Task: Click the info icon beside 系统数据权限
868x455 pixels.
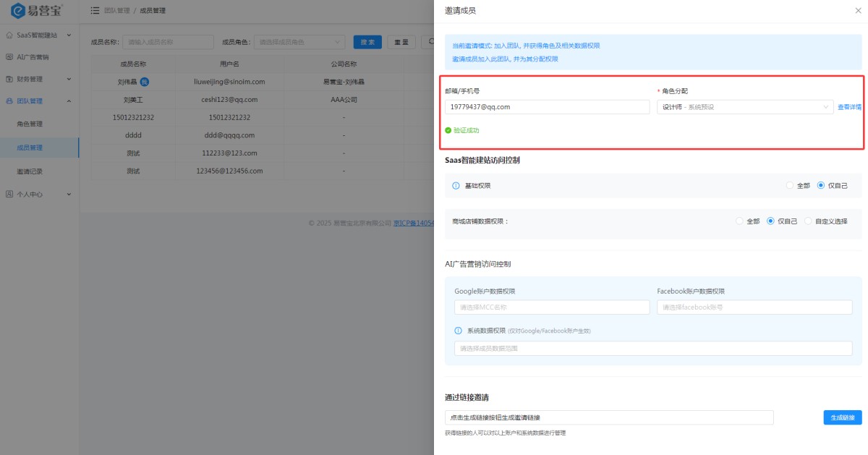Action: pos(459,331)
